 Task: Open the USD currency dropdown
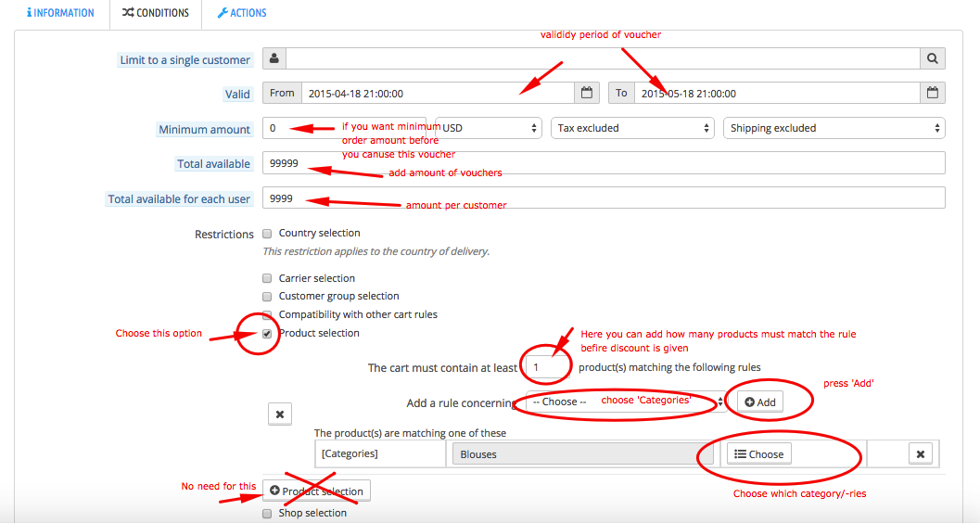[488, 128]
